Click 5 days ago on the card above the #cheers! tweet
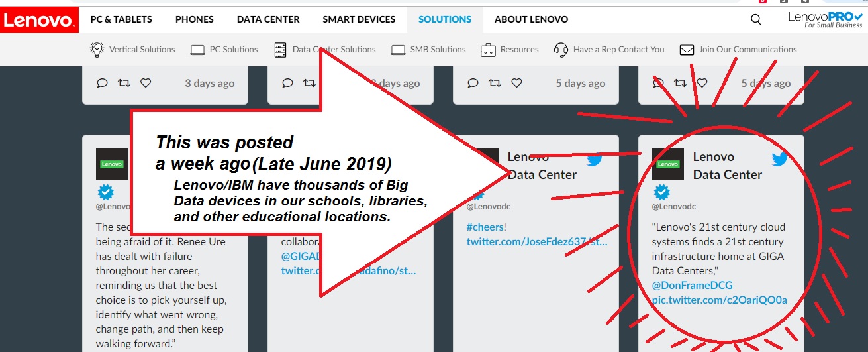The image size is (868, 352). 581,83
